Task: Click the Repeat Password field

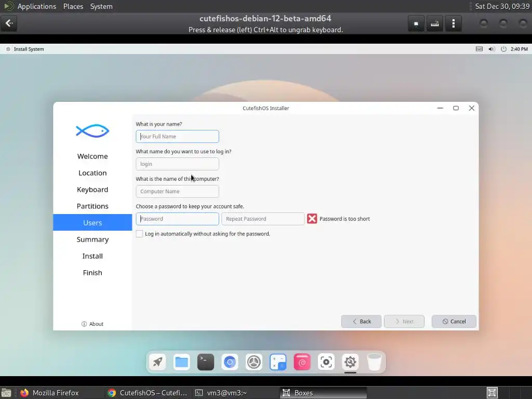Action: click(263, 219)
